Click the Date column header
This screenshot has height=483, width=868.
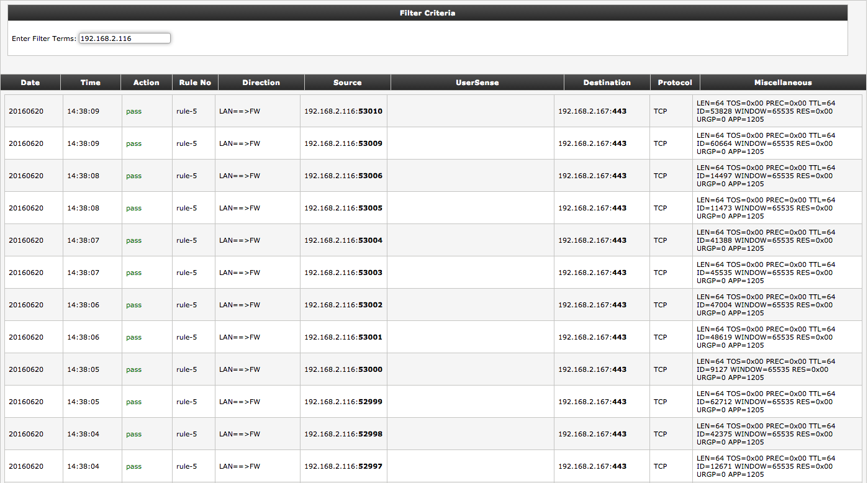[30, 83]
